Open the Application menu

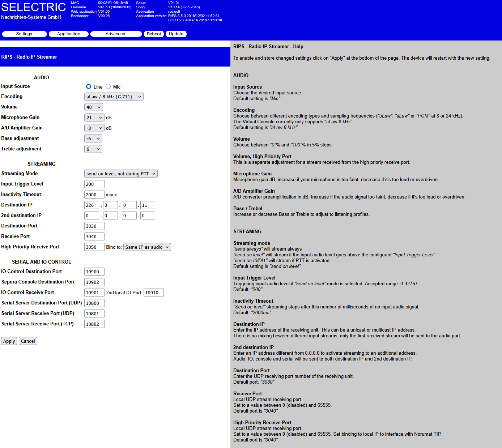(x=69, y=34)
